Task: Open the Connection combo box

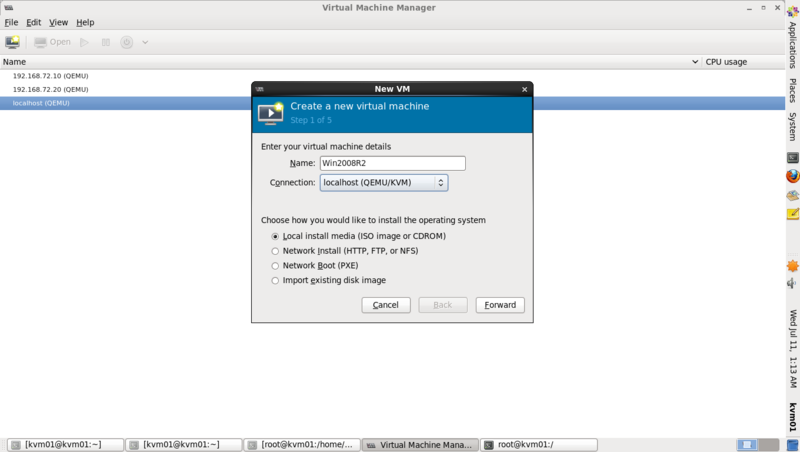Action: tap(384, 183)
